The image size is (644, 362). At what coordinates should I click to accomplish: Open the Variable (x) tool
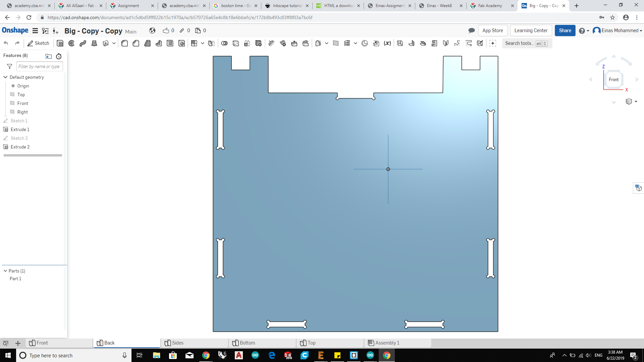387,43
